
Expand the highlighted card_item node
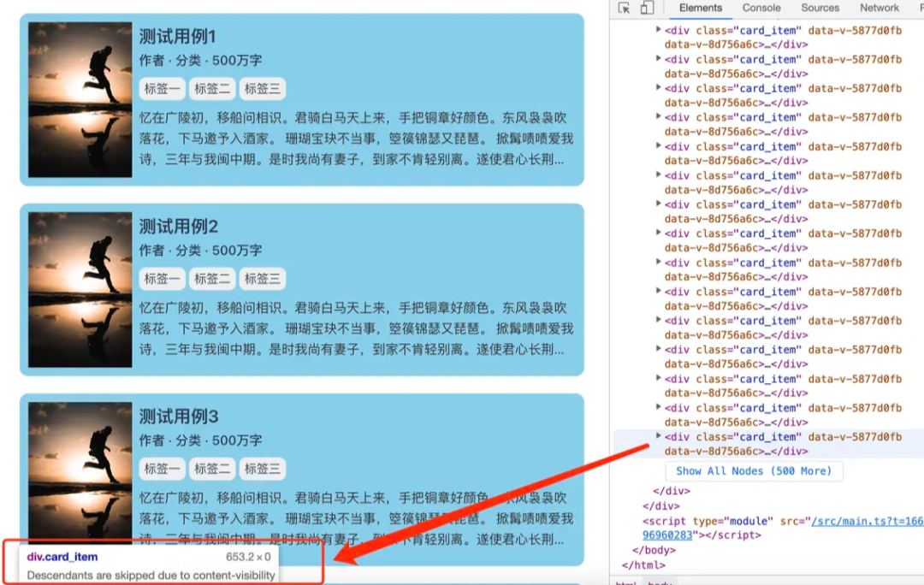coord(658,436)
